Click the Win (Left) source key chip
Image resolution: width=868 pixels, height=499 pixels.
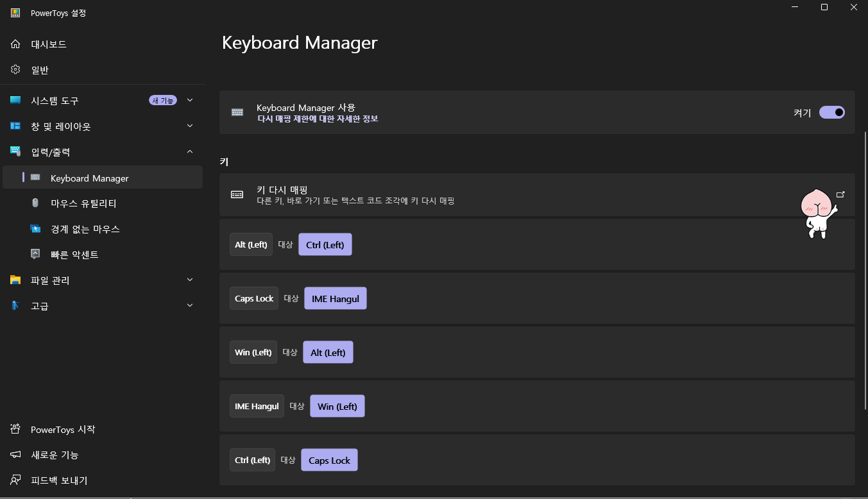pyautogui.click(x=253, y=352)
